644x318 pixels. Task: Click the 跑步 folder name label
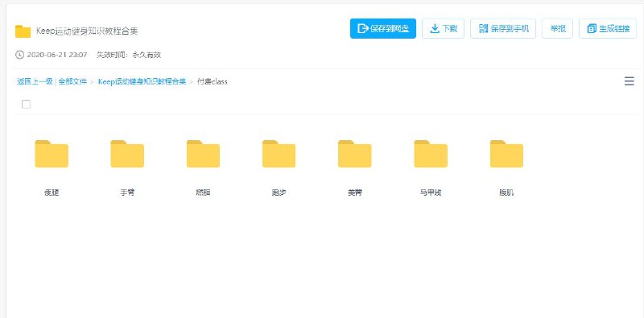pos(279,192)
